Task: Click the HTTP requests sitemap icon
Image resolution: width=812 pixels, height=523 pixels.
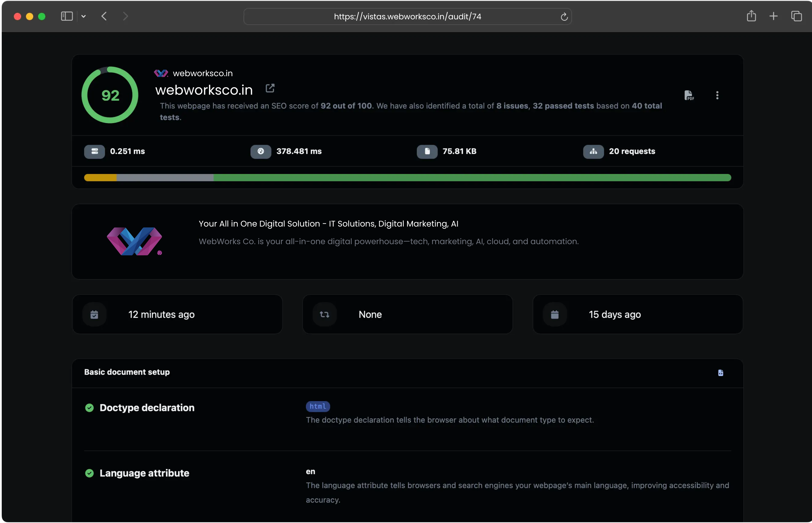Action: point(593,151)
